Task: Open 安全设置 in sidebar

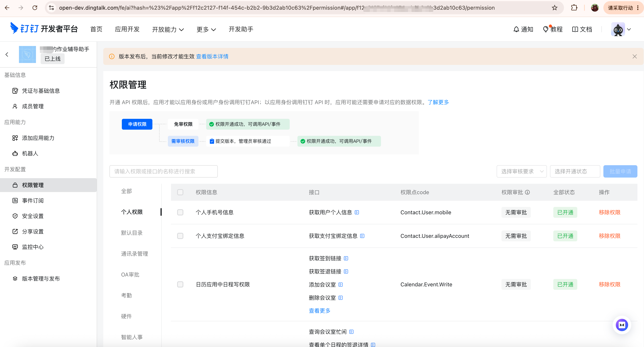Action: tap(48, 216)
